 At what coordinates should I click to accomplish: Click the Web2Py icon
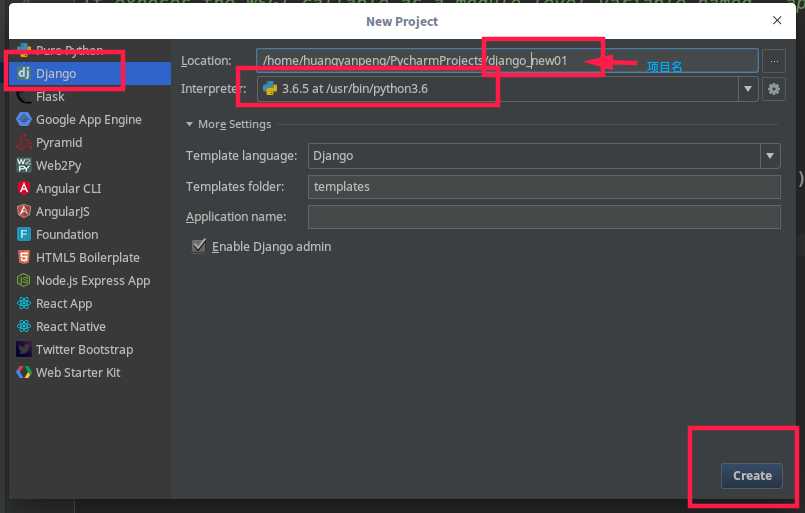24,165
